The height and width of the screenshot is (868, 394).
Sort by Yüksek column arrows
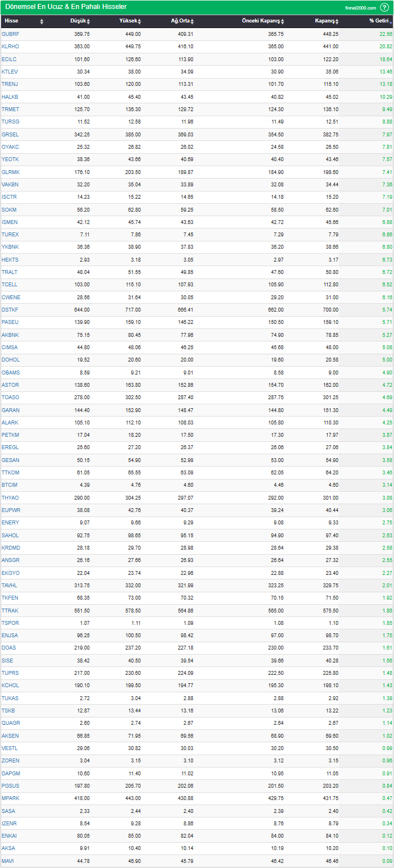click(x=139, y=21)
